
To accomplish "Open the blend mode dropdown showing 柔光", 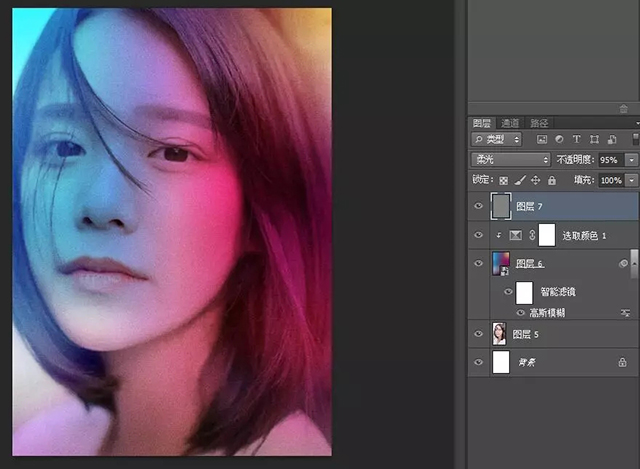I will [x=510, y=160].
